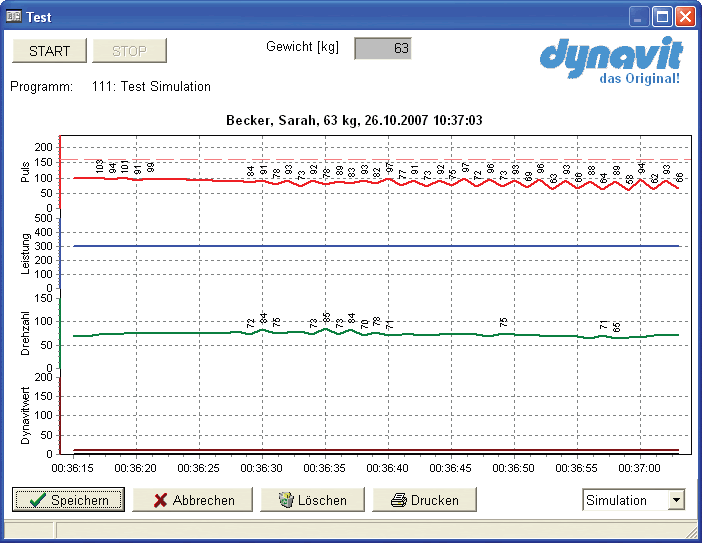Click the Leistung axis label
The height and width of the screenshot is (543, 702).
click(25, 253)
